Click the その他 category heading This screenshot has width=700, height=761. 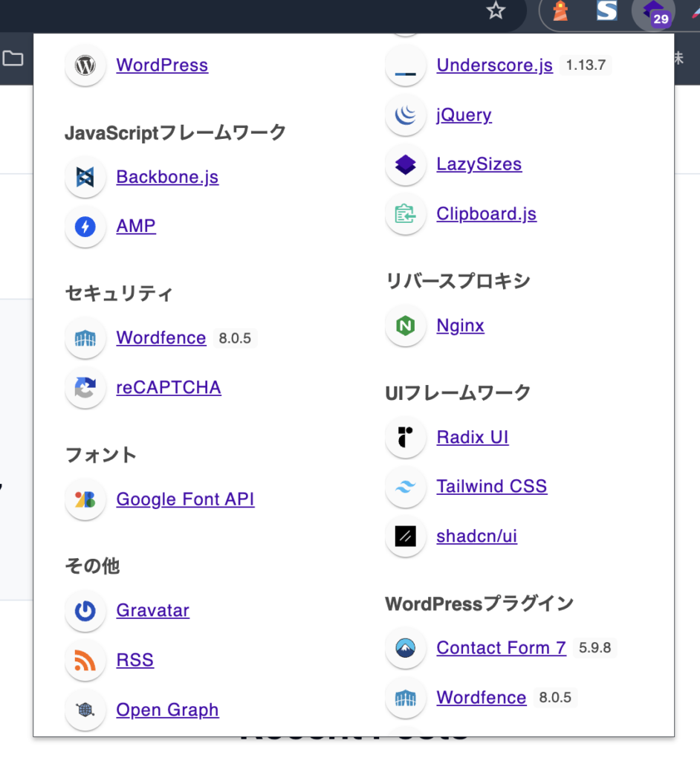coord(92,566)
